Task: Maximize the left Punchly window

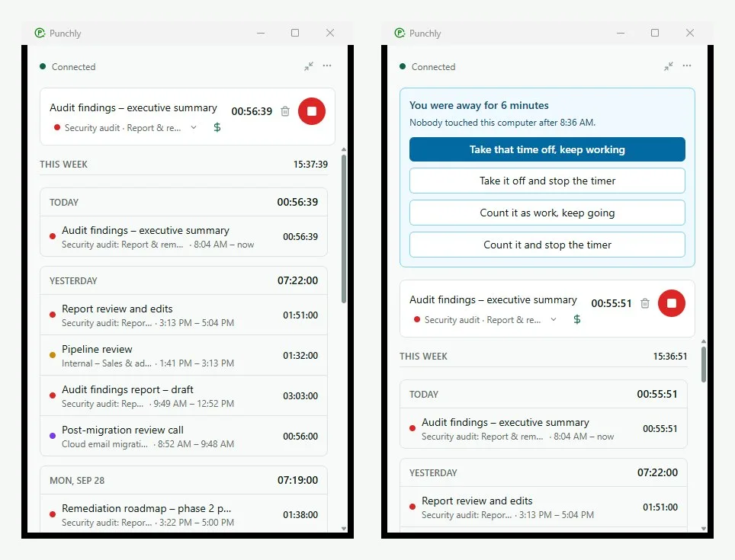Action: pyautogui.click(x=295, y=33)
